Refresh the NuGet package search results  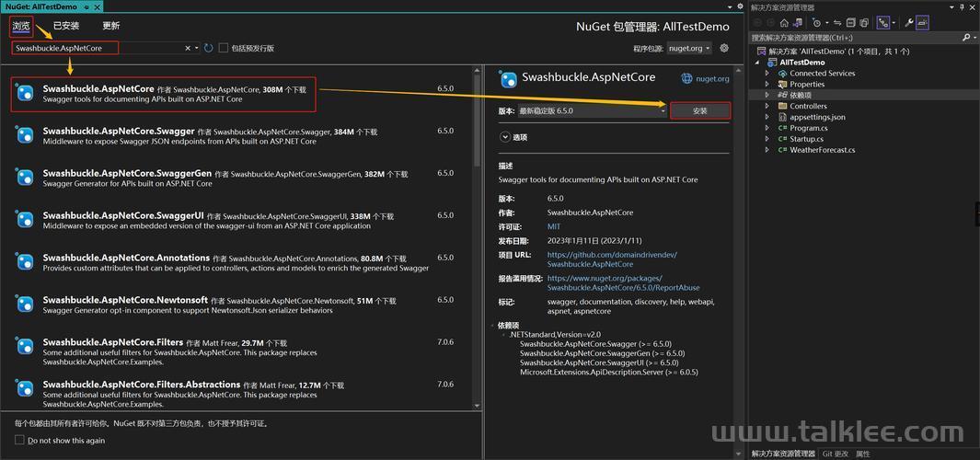[x=209, y=48]
